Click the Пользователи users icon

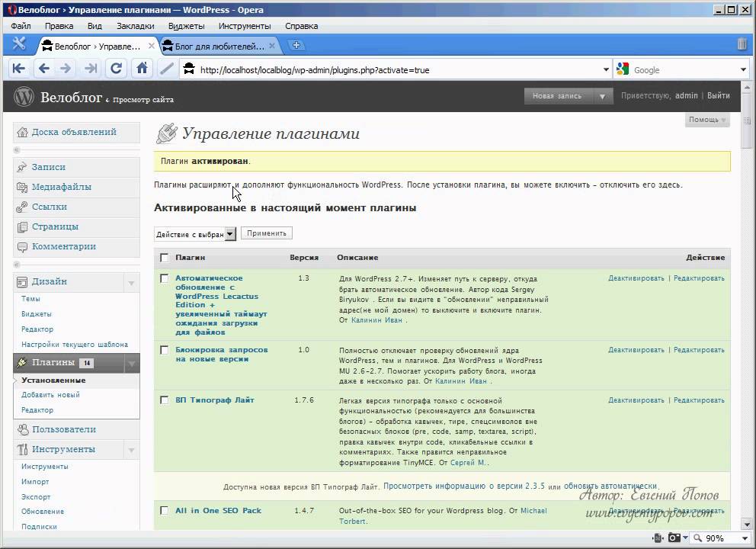coord(23,429)
